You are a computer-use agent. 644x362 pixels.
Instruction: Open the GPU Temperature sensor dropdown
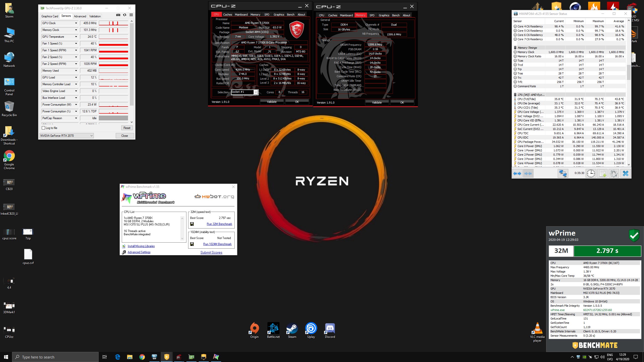click(76, 37)
